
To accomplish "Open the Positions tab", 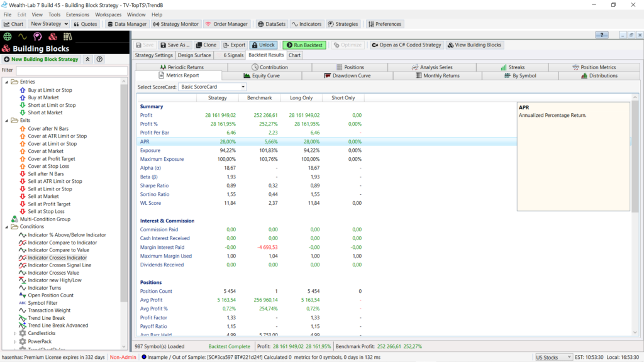I will click(x=350, y=67).
